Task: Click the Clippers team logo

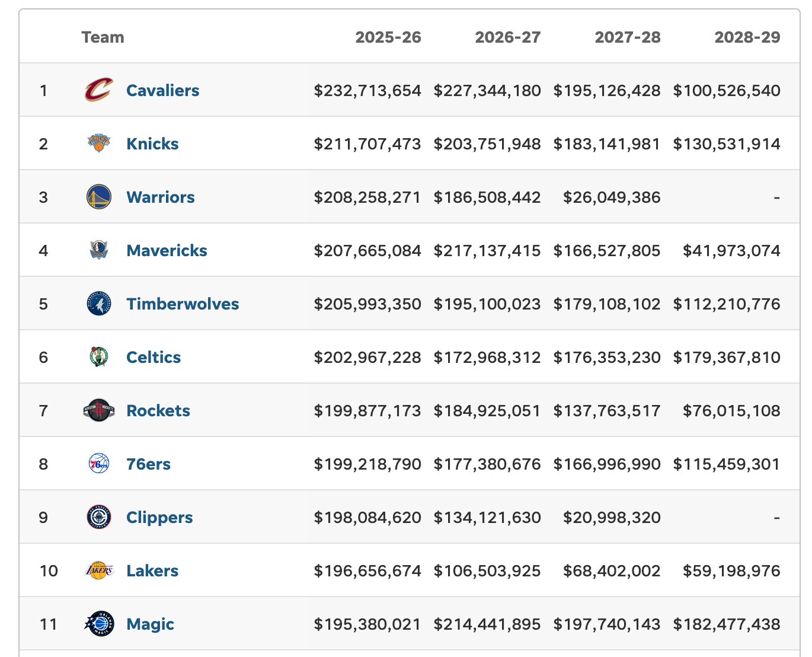Action: (x=98, y=517)
